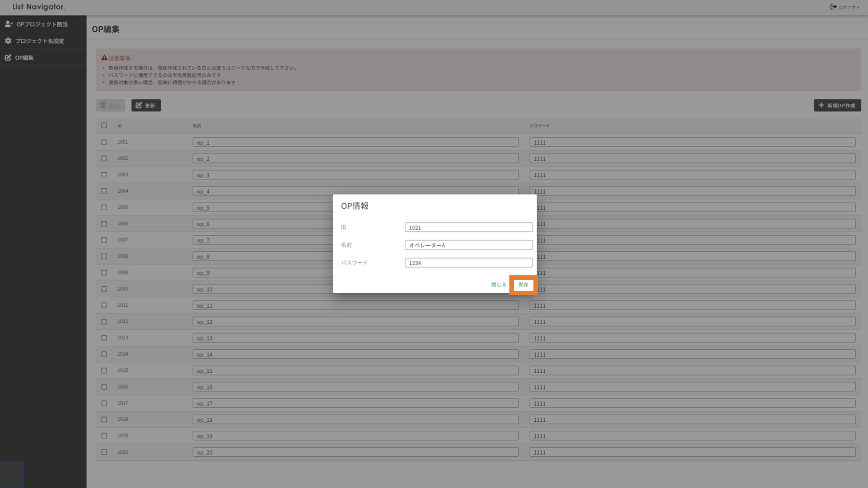Toggle the select-all checkbox in table header
Image resolution: width=868 pixels, height=488 pixels.
(104, 126)
